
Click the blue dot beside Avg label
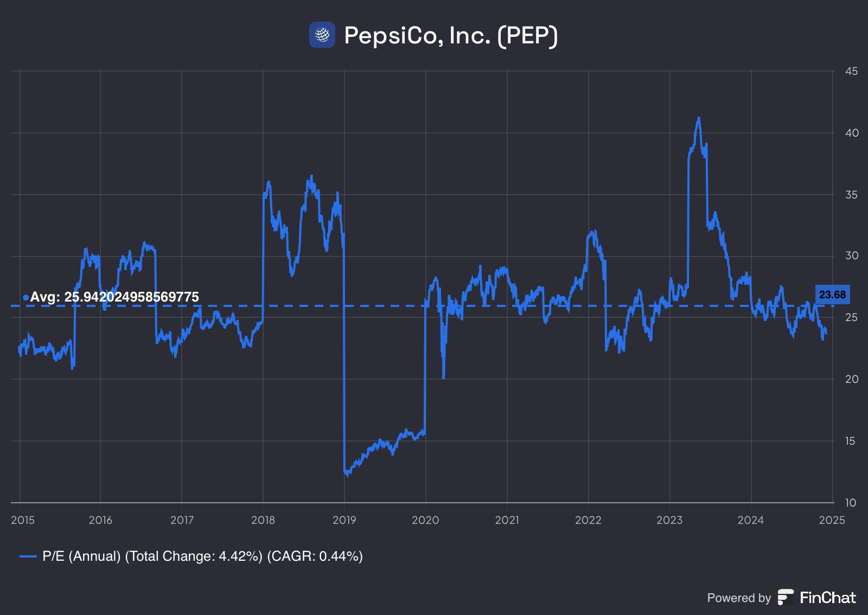point(25,297)
